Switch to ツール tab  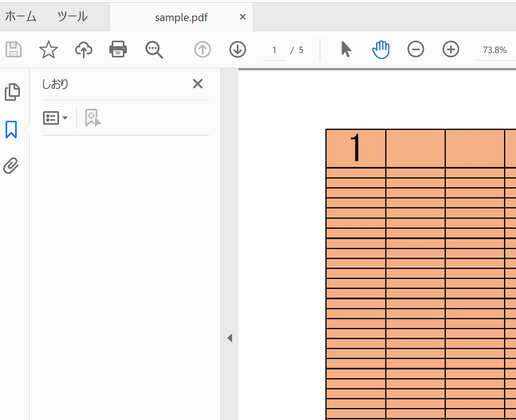(x=73, y=17)
